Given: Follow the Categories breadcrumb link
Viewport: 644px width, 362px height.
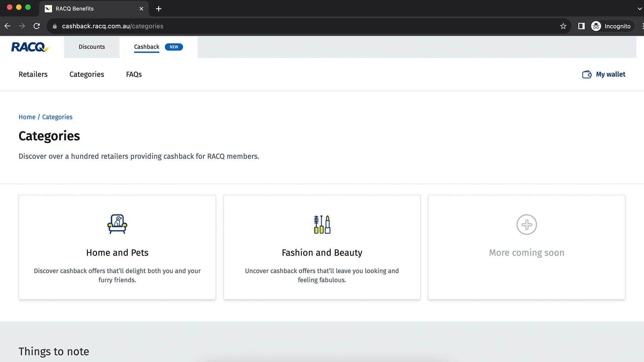Looking at the screenshot, I should point(57,117).
